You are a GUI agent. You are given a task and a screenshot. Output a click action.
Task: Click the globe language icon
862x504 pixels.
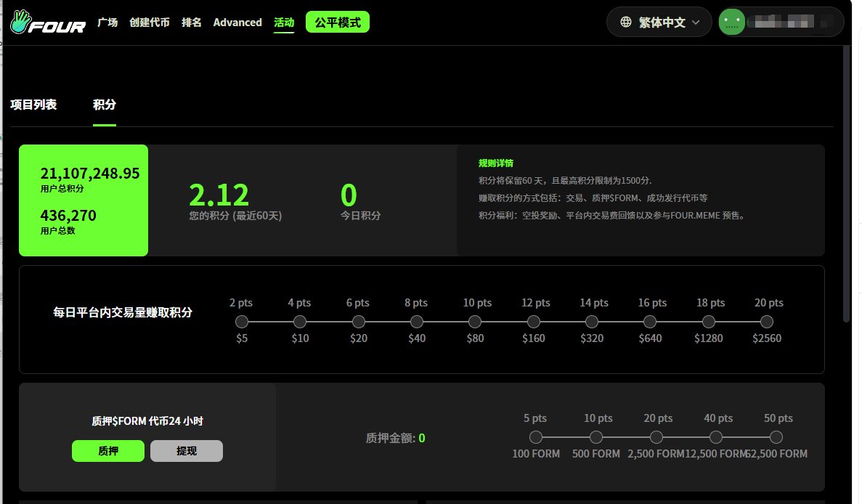[x=625, y=22]
